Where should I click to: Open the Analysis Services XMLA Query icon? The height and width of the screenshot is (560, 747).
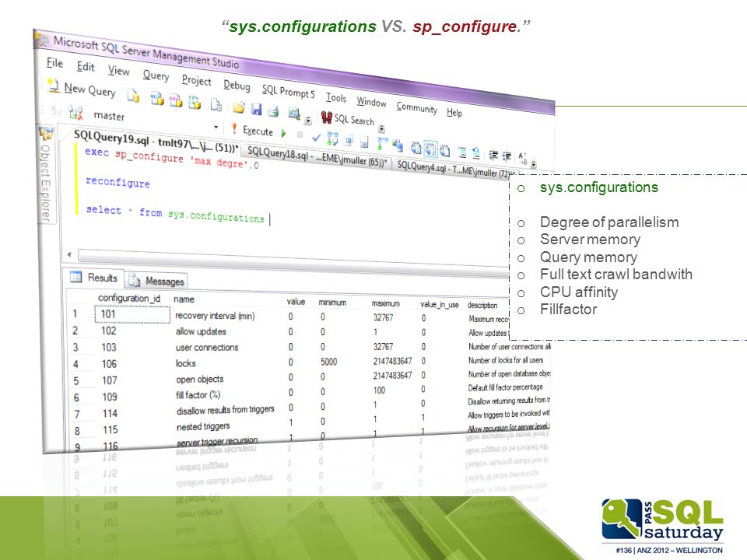pyautogui.click(x=195, y=102)
